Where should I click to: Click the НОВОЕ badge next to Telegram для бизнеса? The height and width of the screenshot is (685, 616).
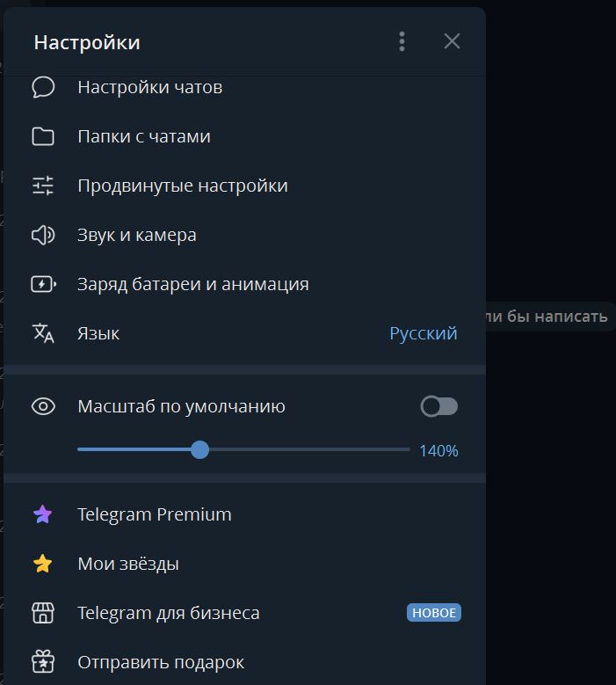click(434, 613)
